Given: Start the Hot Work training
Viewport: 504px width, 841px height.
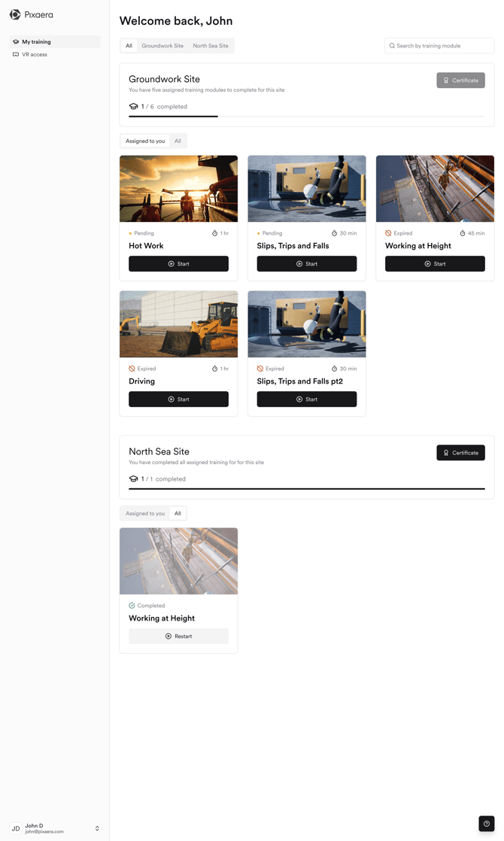Looking at the screenshot, I should pyautogui.click(x=178, y=264).
